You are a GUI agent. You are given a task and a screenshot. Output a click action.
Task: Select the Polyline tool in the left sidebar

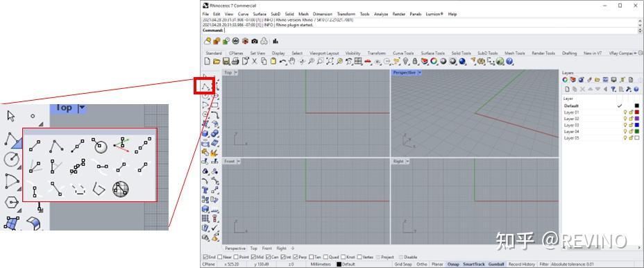coord(205,86)
